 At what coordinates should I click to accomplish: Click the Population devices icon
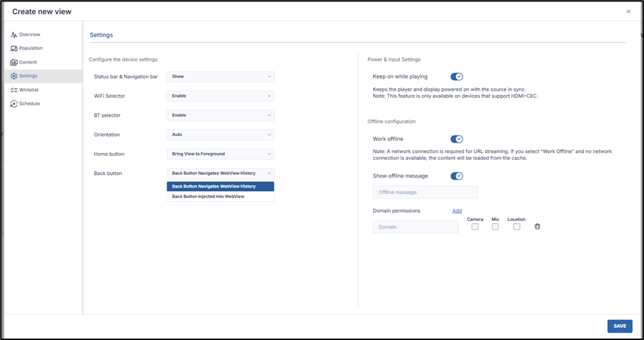[x=14, y=48]
